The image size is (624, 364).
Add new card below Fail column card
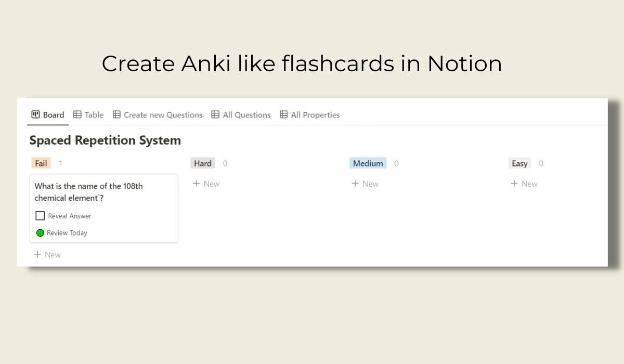click(x=47, y=254)
